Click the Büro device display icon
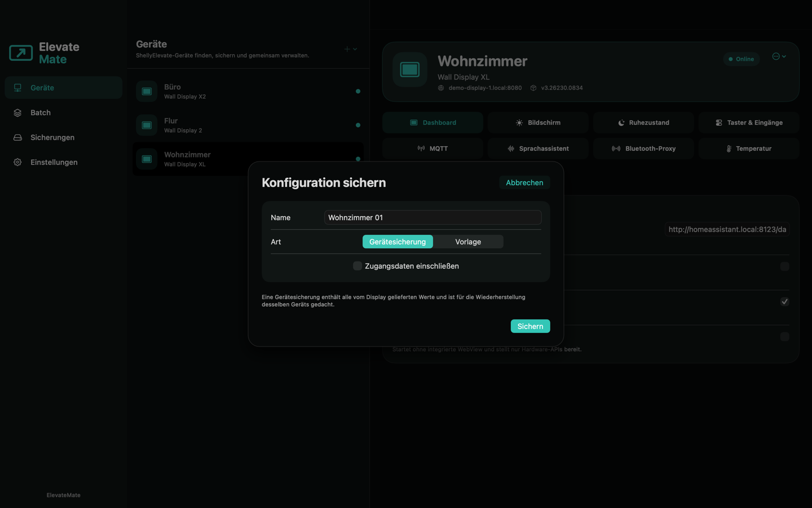 coord(147,91)
